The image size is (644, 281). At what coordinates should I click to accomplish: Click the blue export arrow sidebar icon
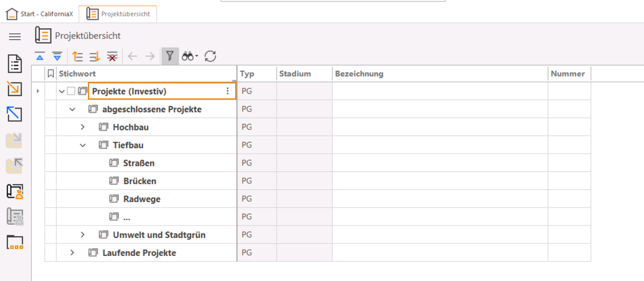[x=15, y=114]
